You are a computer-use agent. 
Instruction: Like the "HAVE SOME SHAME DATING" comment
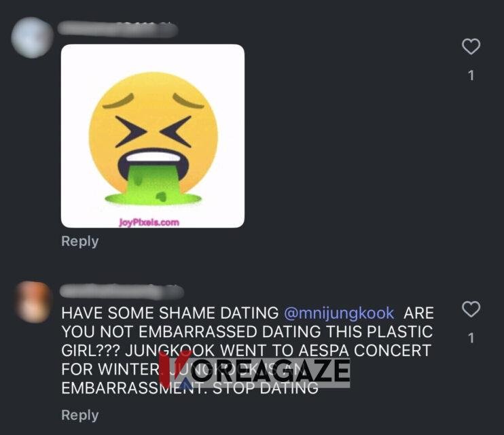click(471, 309)
